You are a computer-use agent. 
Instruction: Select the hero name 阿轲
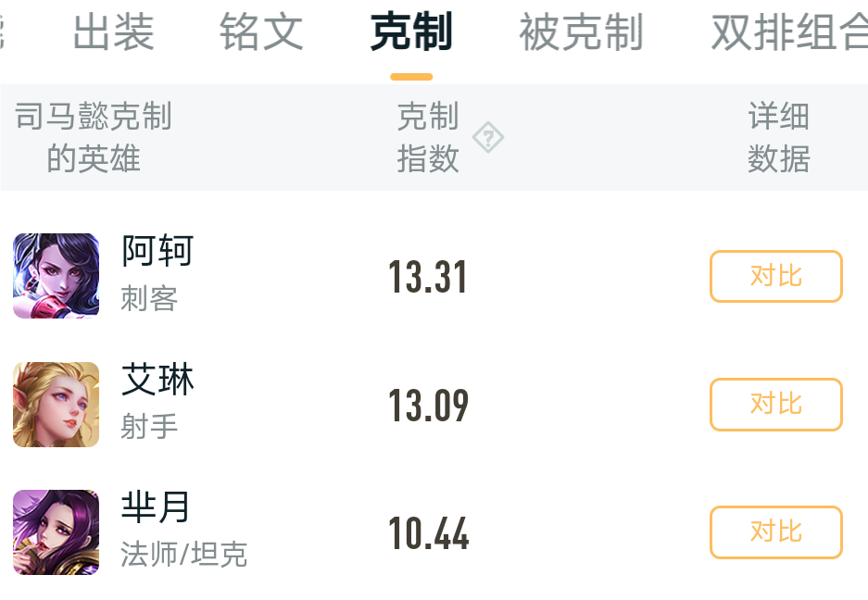[157, 251]
